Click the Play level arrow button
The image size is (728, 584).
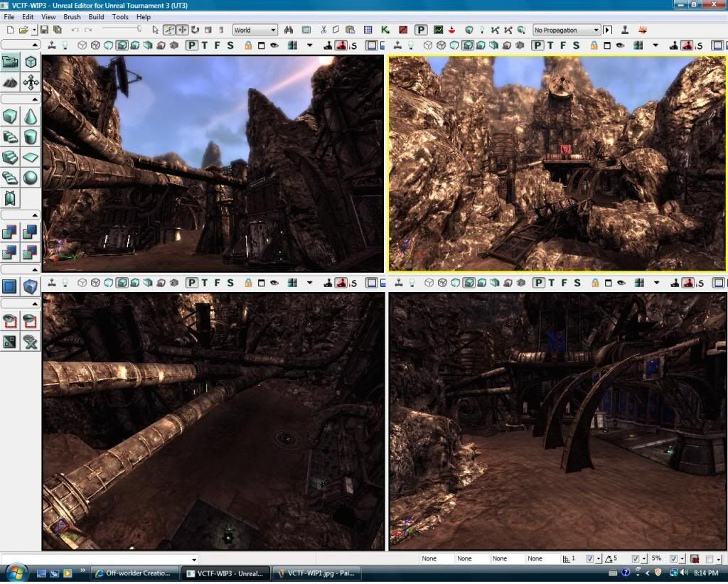tap(607, 30)
